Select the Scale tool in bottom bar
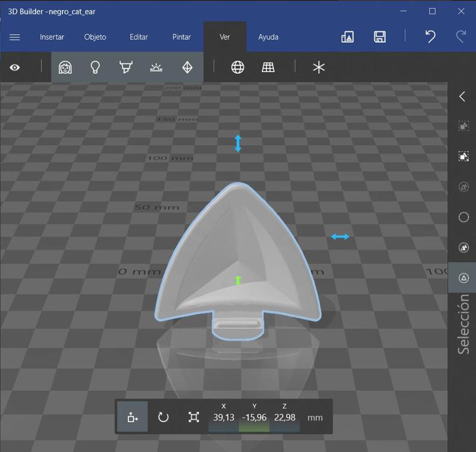476x452 pixels. (194, 417)
